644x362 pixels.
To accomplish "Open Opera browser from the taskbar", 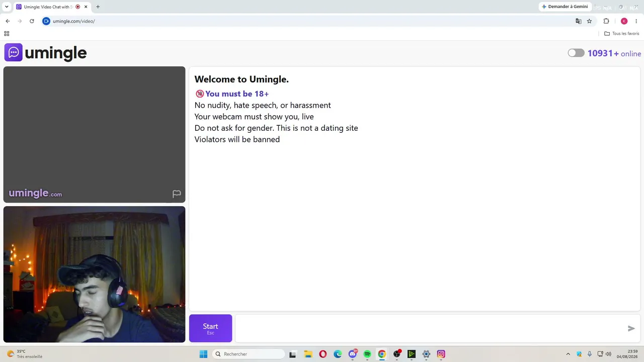I will tap(323, 354).
